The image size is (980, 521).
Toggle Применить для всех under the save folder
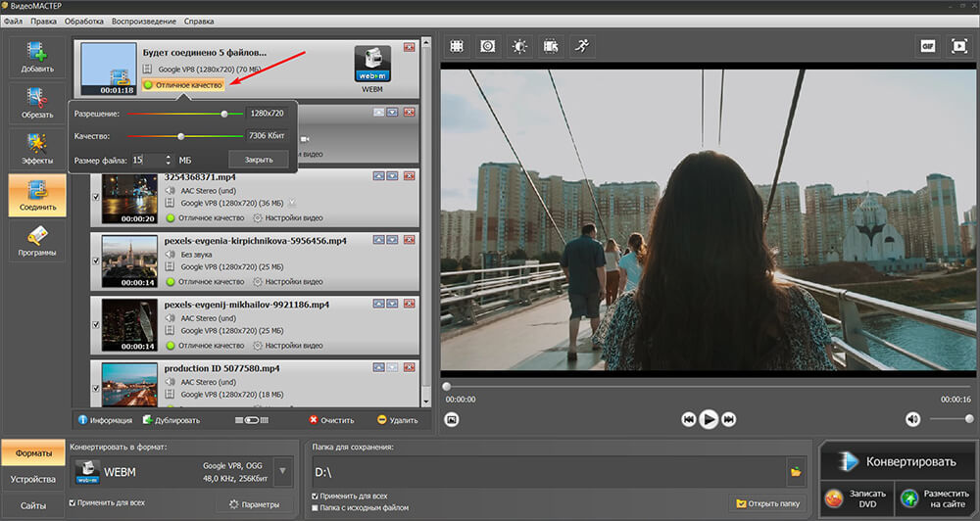click(x=315, y=496)
